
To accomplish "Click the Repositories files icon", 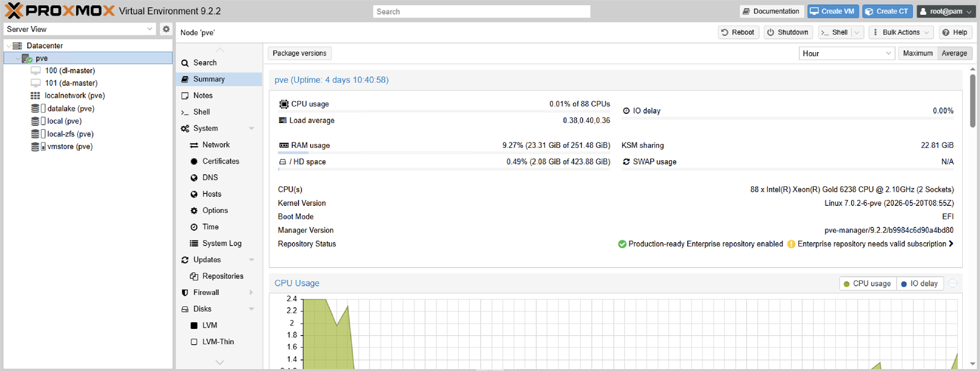I will pyautogui.click(x=194, y=276).
